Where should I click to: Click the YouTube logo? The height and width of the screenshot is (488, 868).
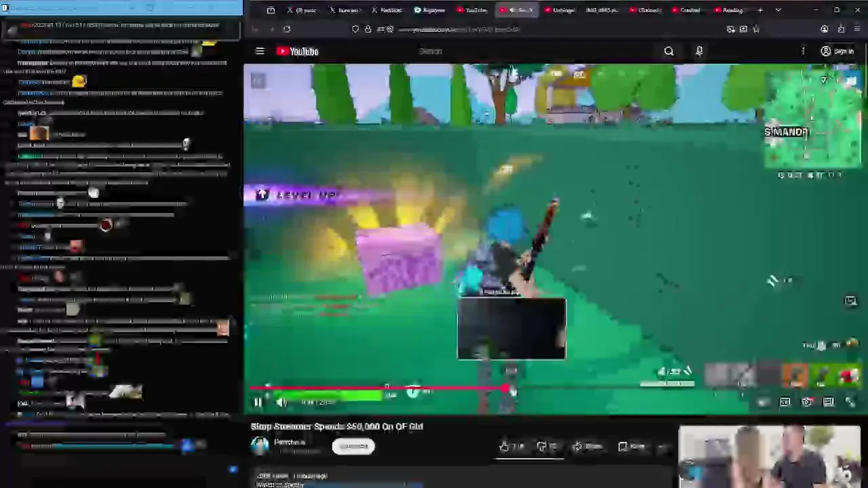point(297,52)
